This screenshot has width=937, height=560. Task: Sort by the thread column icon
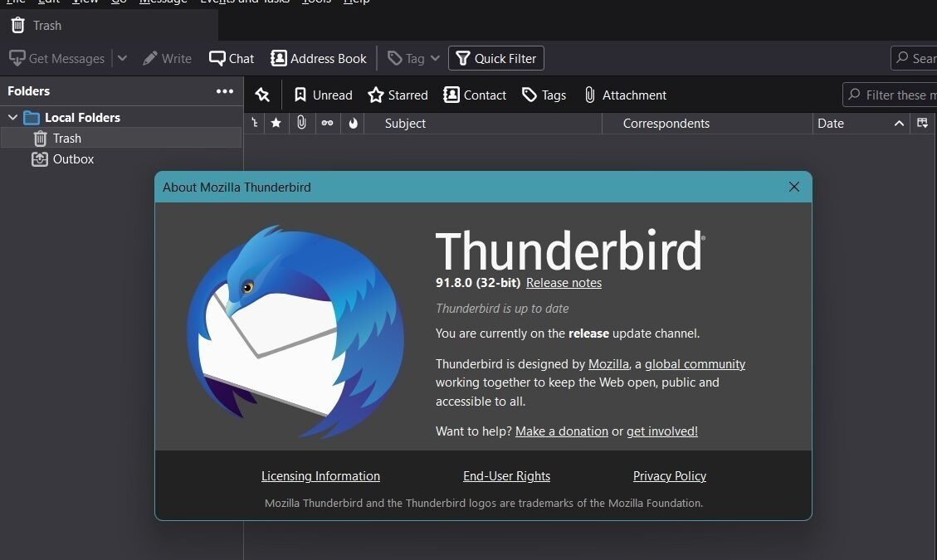[255, 123]
